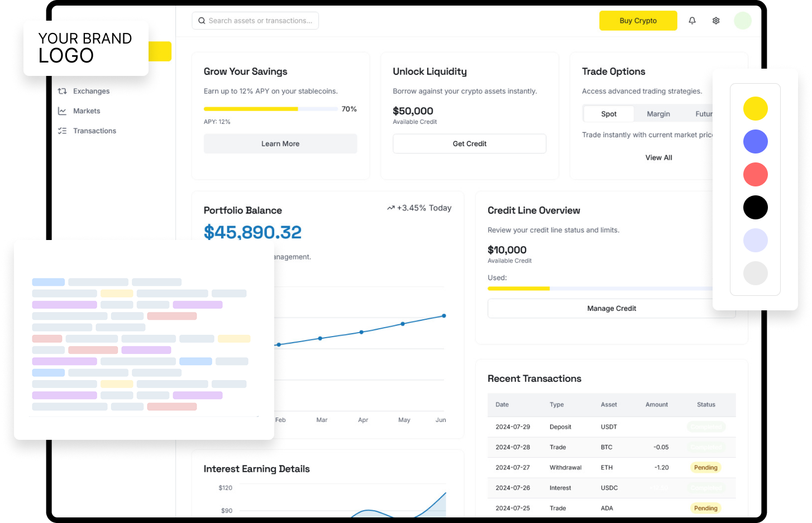Select the coral red color swatch
This screenshot has height=523, width=812.
pos(756,174)
